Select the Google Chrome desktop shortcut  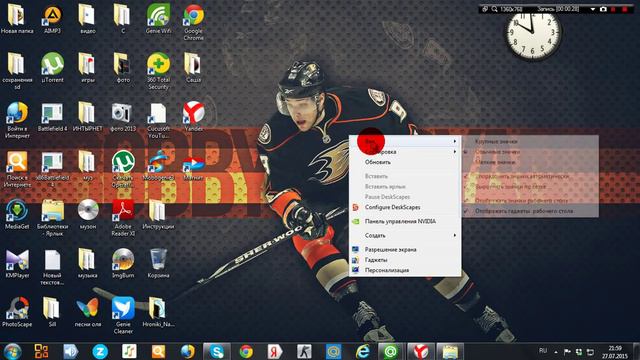coord(193,22)
